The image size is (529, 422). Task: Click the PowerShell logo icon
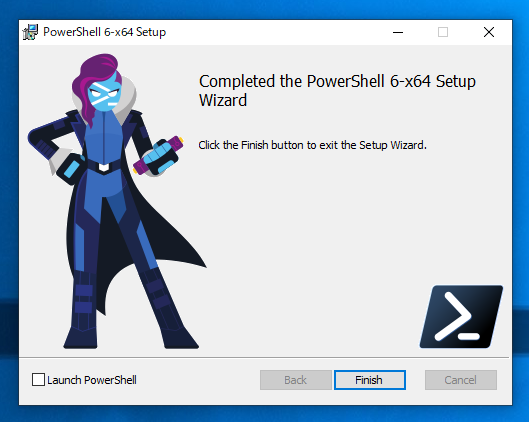point(461,316)
